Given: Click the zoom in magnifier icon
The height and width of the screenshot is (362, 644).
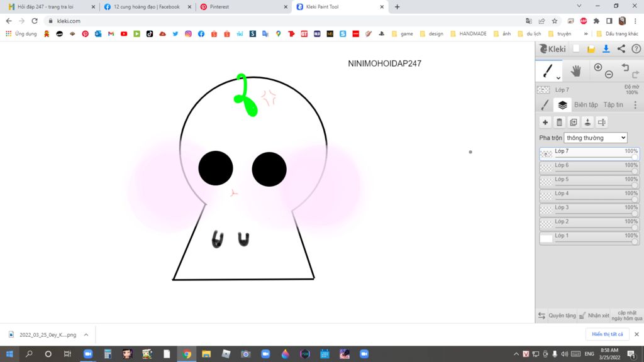Looking at the screenshot, I should pos(598,67).
